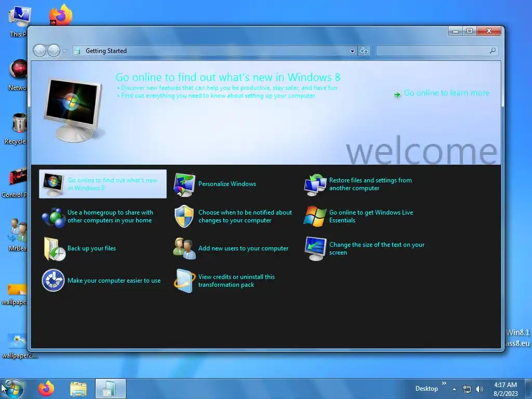The image size is (532, 399).
Task: Click the transformation pack uninstall icon
Action: click(x=184, y=281)
